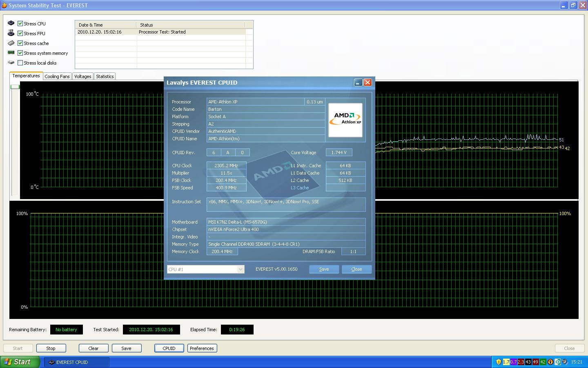Screen dimensions: 588x368
Task: Click the EVEREST CPUID taskbar button
Action: 77,362
